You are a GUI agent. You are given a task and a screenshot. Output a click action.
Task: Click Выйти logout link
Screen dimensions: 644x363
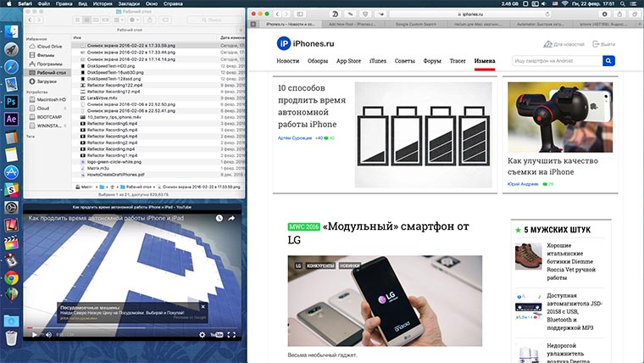coord(603,44)
